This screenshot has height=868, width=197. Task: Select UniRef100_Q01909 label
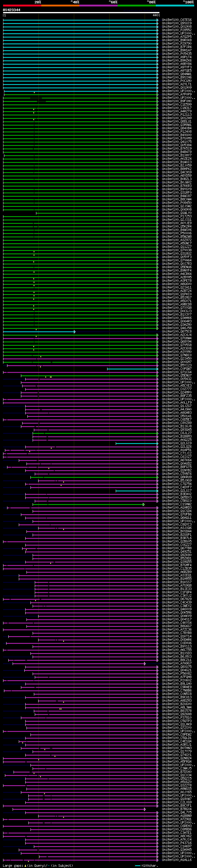pyautogui.click(x=176, y=88)
